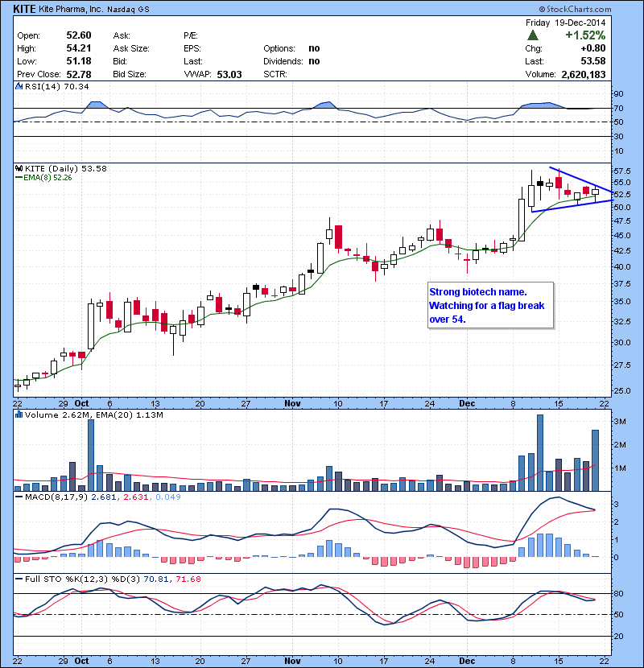This screenshot has height=668, width=644.
Task: Click the Chg value +0.80
Action: point(592,48)
